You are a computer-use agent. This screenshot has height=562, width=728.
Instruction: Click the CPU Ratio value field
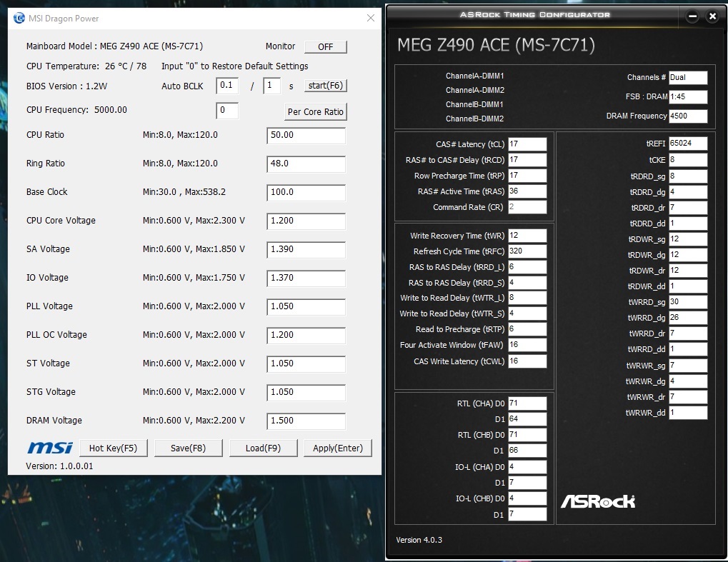(x=306, y=136)
